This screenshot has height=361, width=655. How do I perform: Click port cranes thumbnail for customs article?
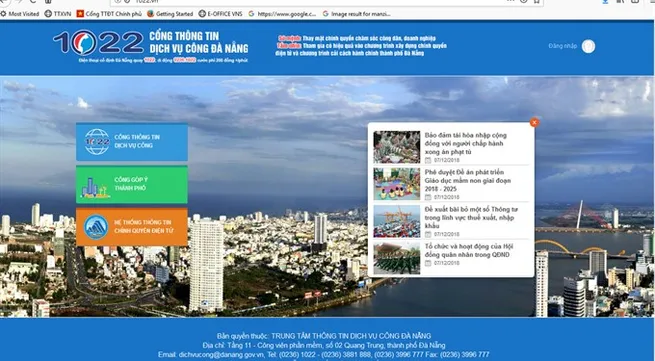(x=396, y=221)
